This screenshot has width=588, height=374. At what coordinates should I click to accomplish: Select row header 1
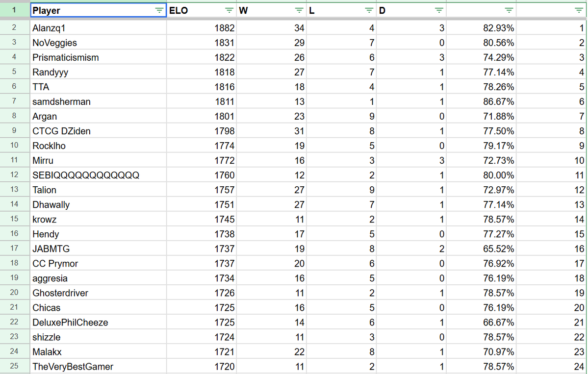(15, 10)
